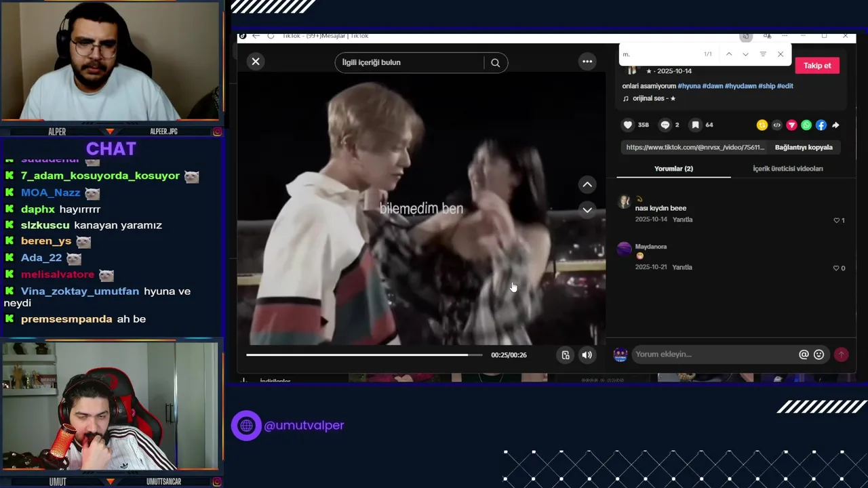This screenshot has width=868, height=488.
Task: Switch to Yorumlar (2) tab
Action: (673, 169)
